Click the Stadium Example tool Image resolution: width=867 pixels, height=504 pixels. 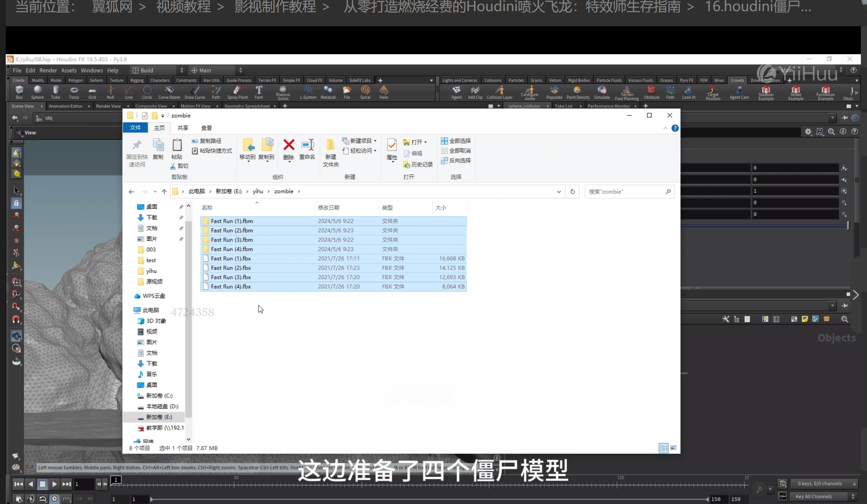[766, 93]
